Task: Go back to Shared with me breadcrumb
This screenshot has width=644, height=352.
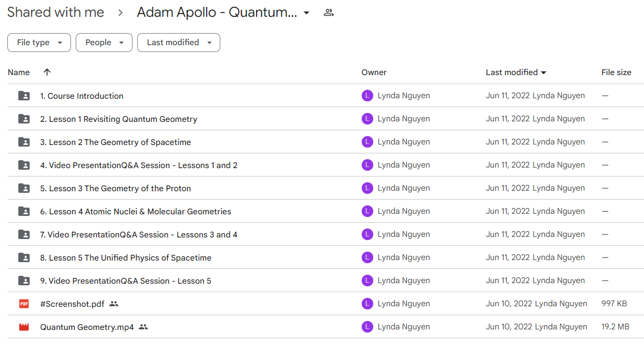Action: (x=56, y=13)
